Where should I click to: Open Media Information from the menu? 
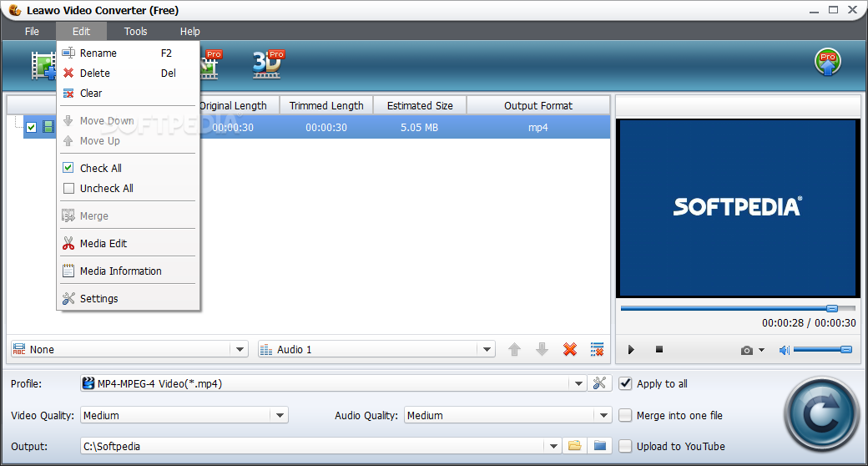[129, 271]
